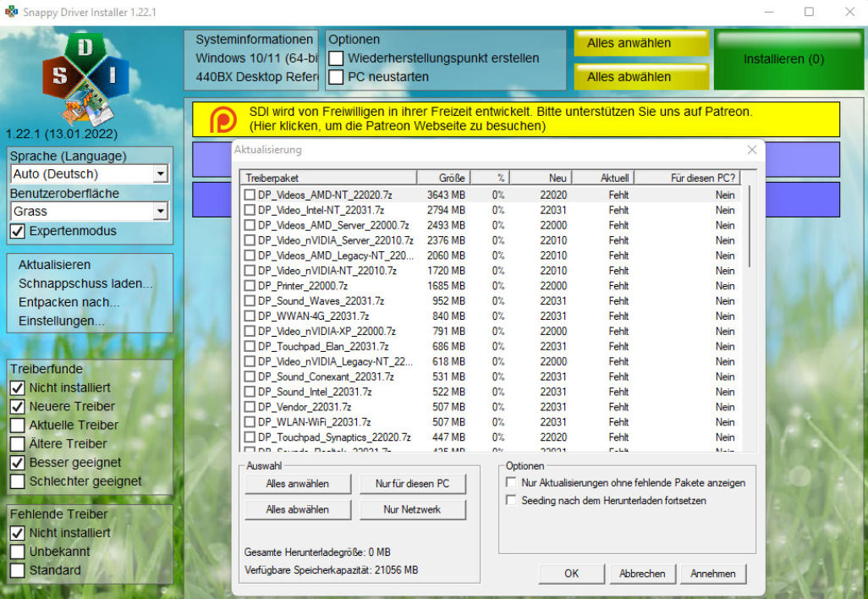Image resolution: width=868 pixels, height=599 pixels.
Task: Check the Unbekannt checkbox
Action: [18, 552]
